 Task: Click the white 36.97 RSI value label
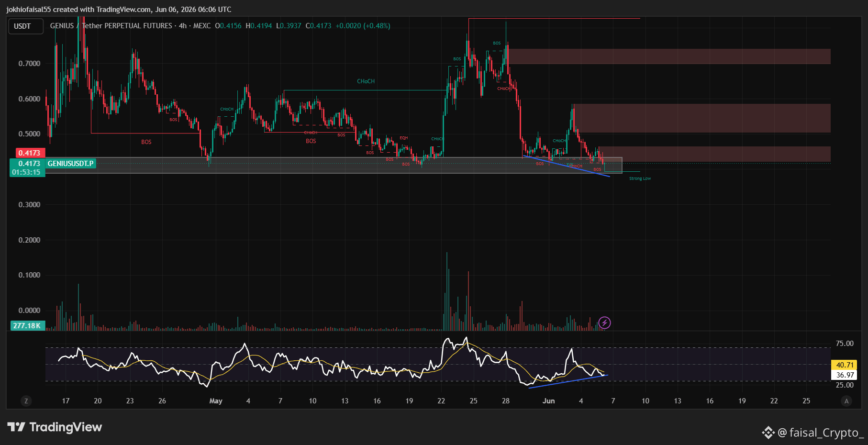(x=845, y=375)
